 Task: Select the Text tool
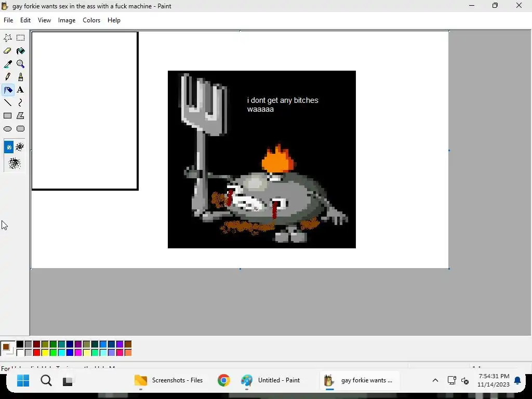click(x=21, y=90)
